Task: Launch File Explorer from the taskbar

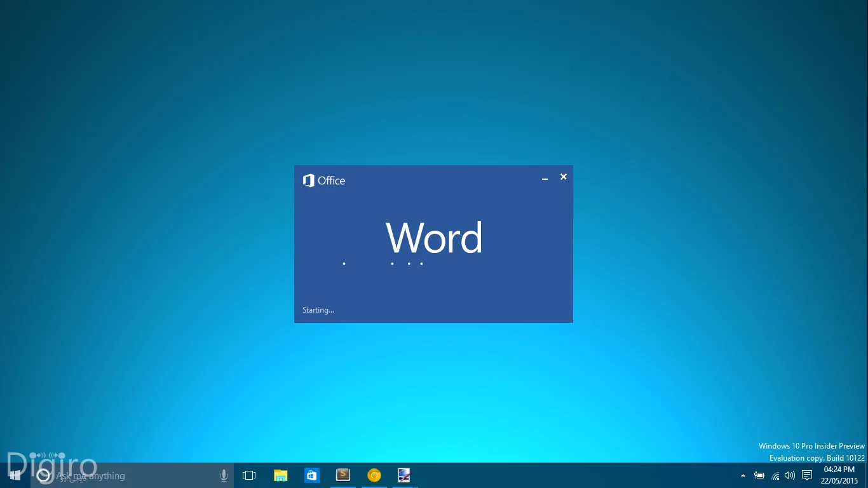Action: click(x=280, y=475)
